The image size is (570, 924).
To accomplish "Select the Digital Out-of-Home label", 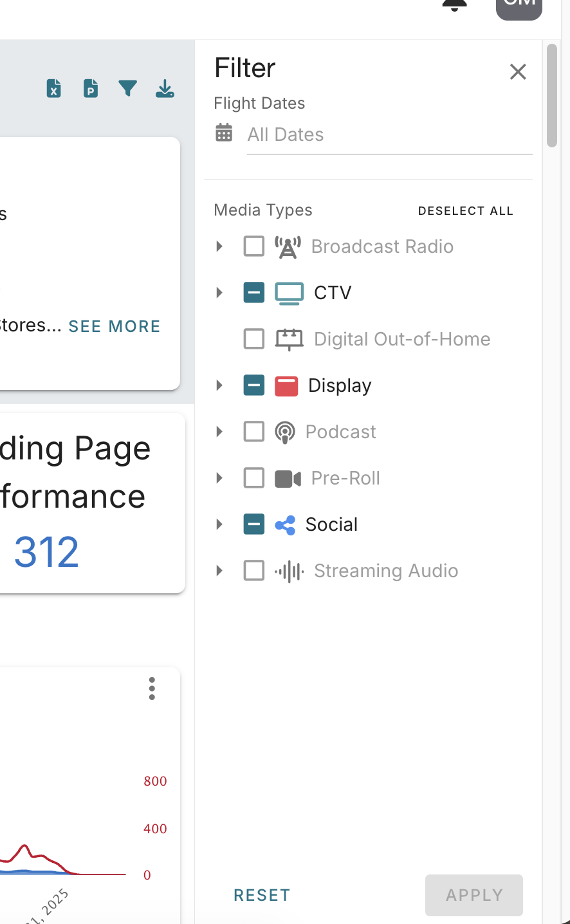I will pyautogui.click(x=402, y=339).
